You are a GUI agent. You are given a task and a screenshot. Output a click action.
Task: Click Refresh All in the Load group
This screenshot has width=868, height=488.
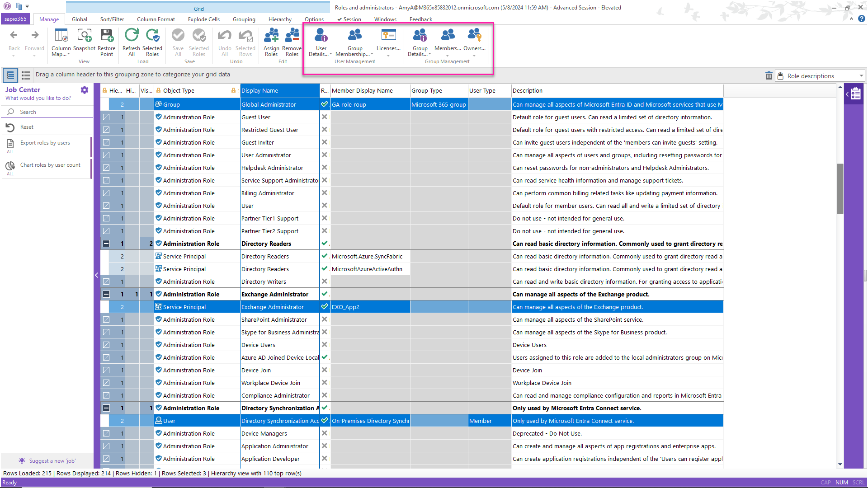click(x=132, y=42)
